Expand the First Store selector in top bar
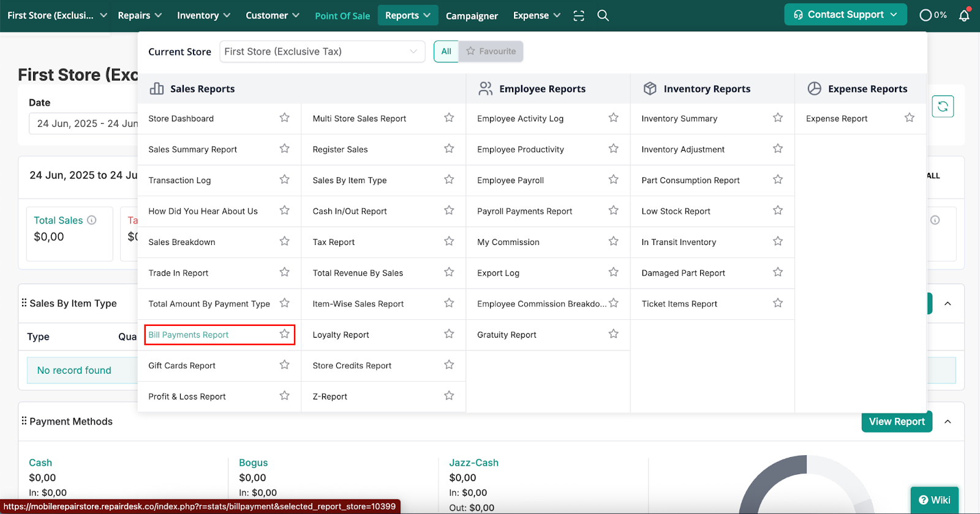Screen dimensions: 980x514 pos(57,15)
